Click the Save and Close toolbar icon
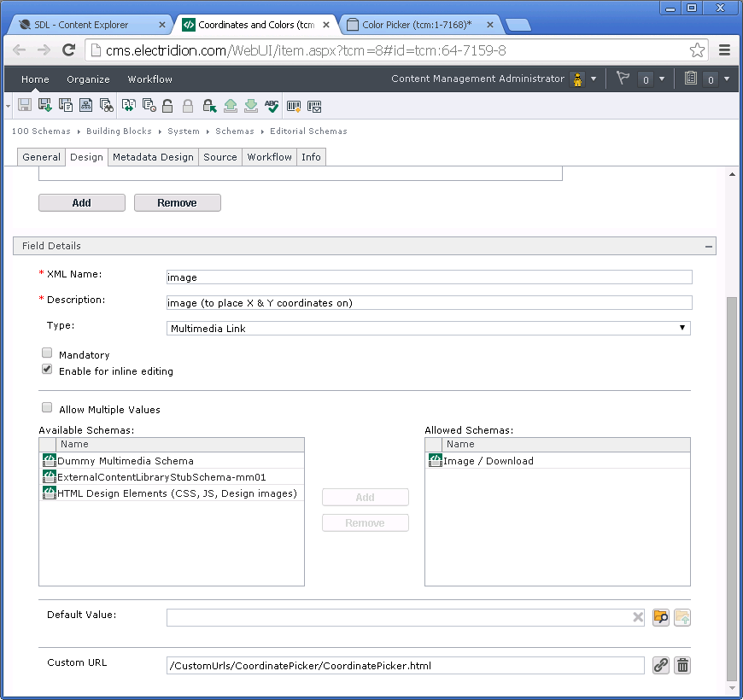 coord(45,105)
